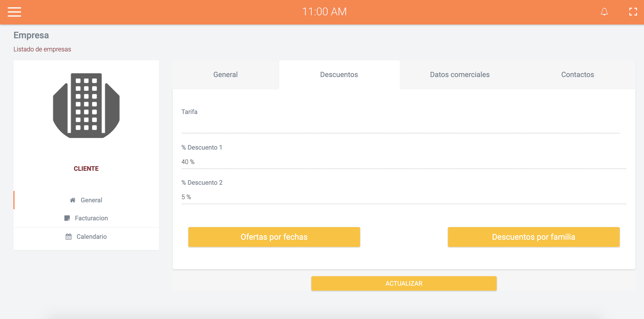Open Descuentos por familia
Image resolution: width=644 pixels, height=319 pixels.
(533, 237)
